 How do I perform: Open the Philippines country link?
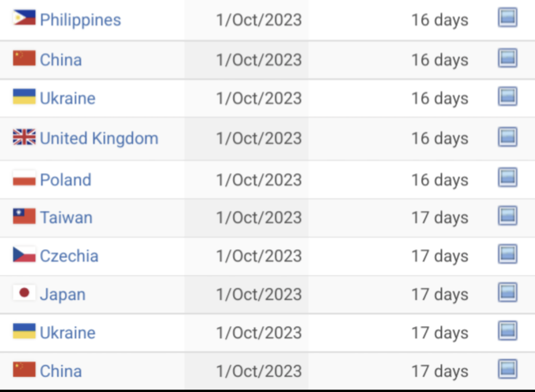click(80, 20)
